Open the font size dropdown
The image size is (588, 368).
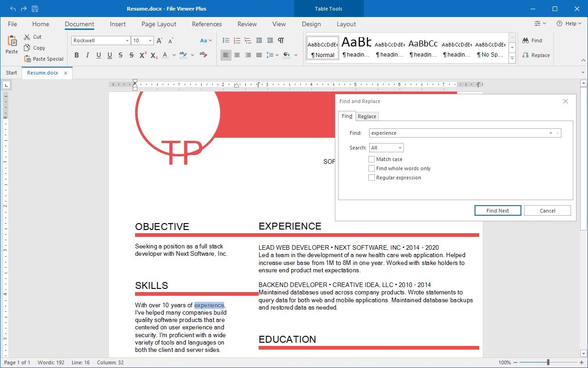pos(150,40)
